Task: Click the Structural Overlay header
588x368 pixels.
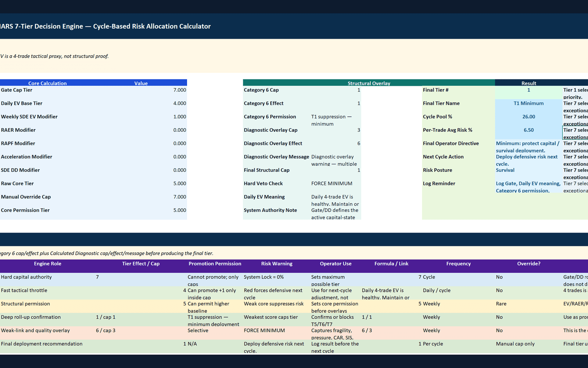Action: pyautogui.click(x=369, y=83)
